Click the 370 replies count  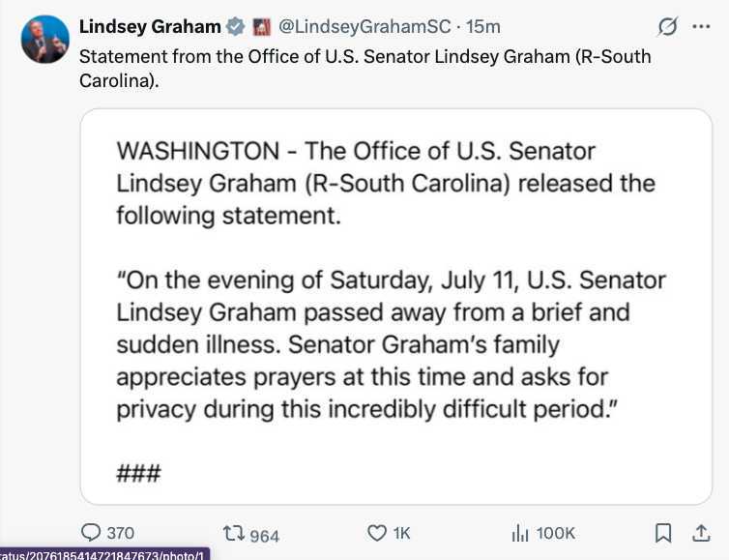coord(121,533)
